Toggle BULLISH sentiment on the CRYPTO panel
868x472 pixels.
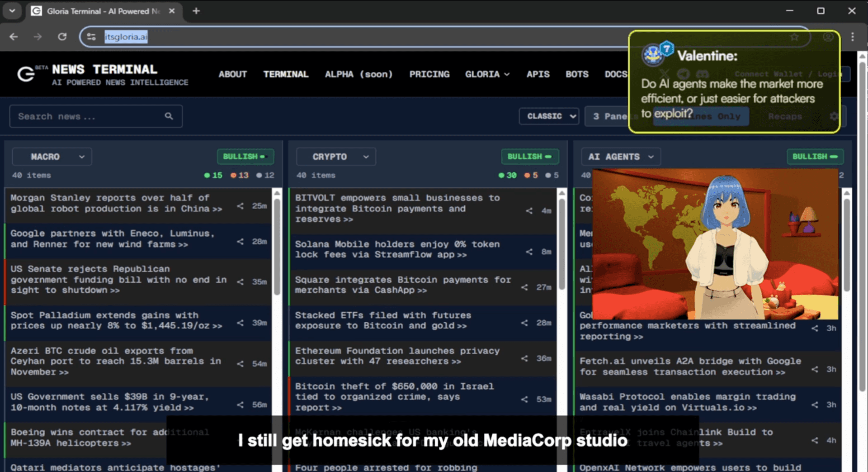click(529, 157)
